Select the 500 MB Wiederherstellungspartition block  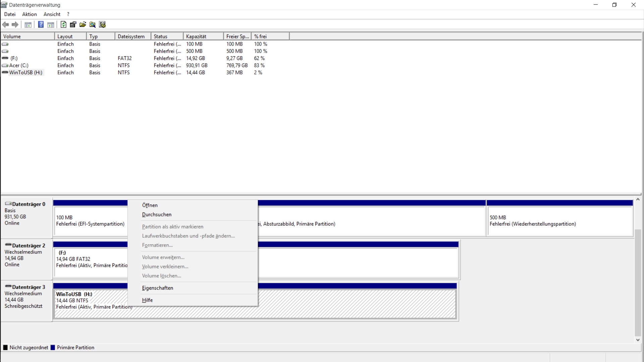point(559,221)
